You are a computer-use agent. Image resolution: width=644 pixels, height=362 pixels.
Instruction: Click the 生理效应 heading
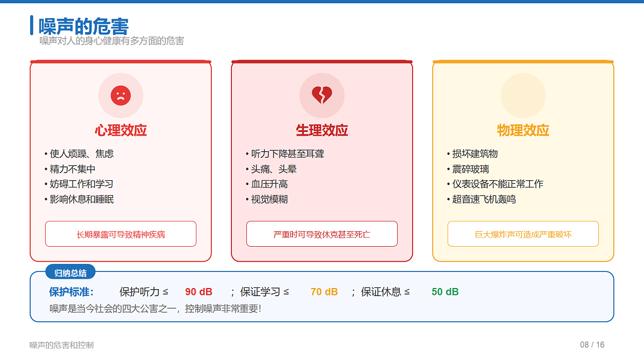pyautogui.click(x=322, y=130)
